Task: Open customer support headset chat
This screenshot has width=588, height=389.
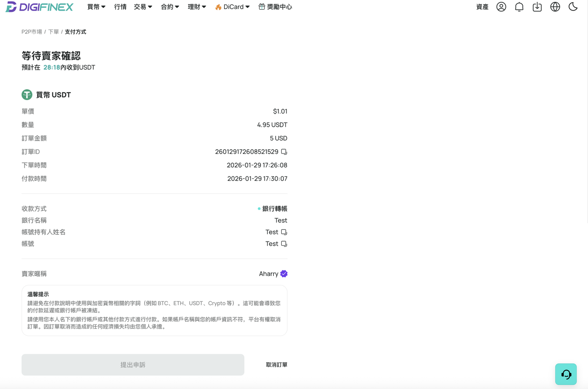Action: [566, 374]
